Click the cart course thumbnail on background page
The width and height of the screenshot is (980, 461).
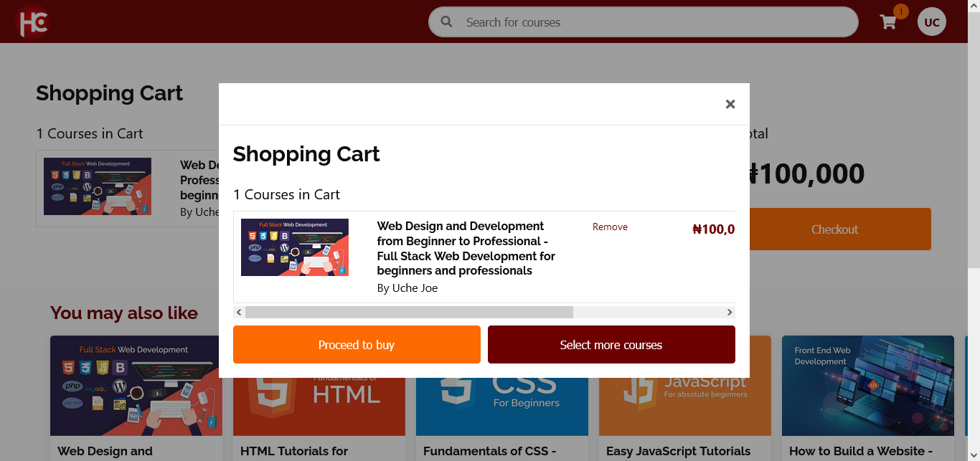(x=98, y=186)
